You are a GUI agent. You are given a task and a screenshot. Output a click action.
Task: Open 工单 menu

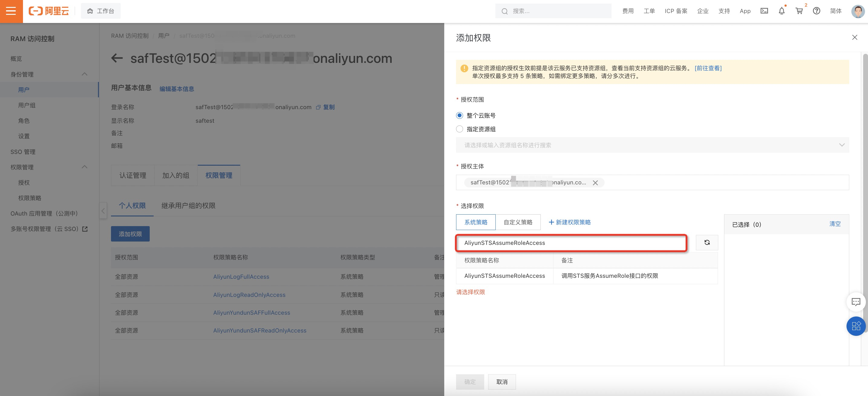(x=649, y=11)
